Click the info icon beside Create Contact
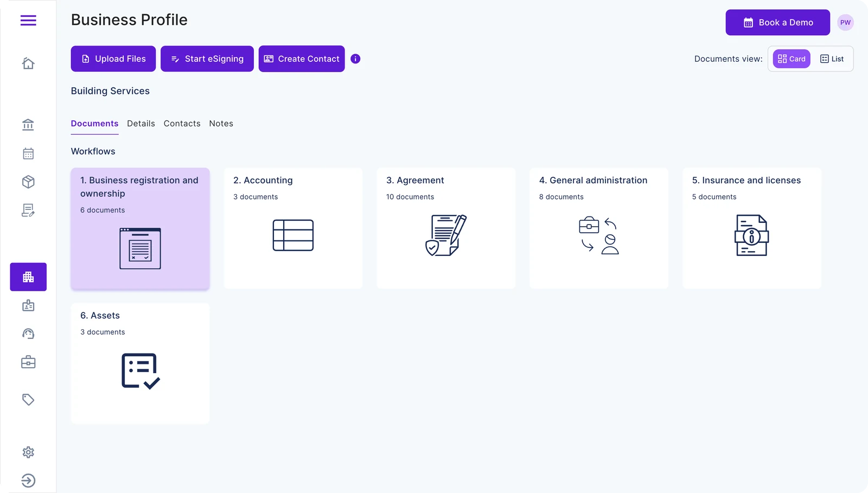This screenshot has width=868, height=493. (355, 59)
